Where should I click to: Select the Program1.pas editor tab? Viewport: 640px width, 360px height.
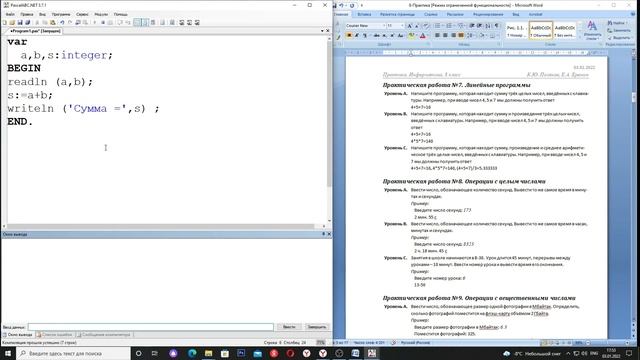pos(35,31)
